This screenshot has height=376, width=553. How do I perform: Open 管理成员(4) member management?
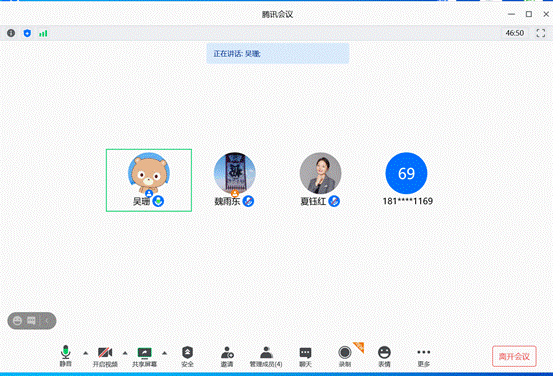pyautogui.click(x=266, y=357)
